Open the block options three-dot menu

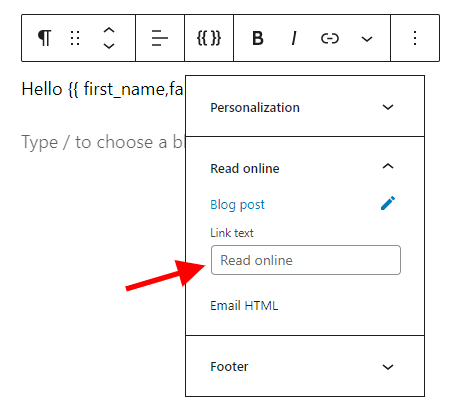click(415, 38)
